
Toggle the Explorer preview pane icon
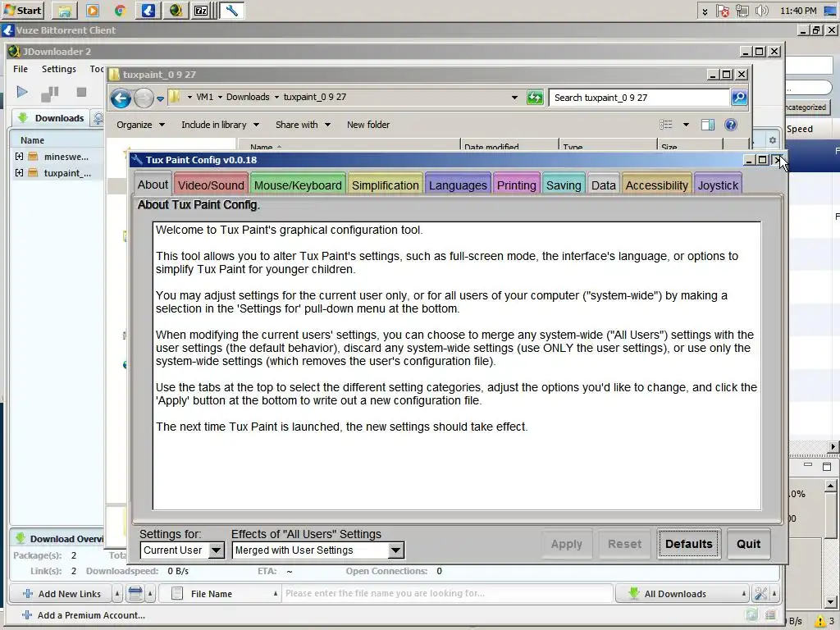point(708,125)
